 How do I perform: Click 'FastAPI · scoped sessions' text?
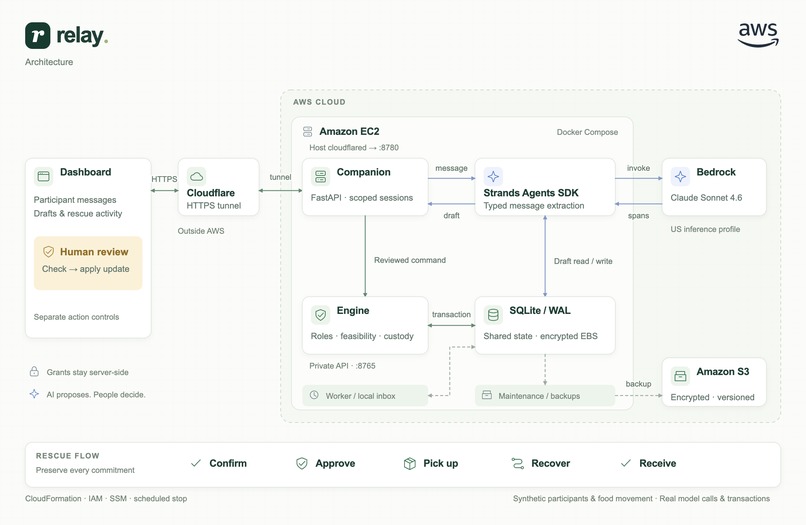click(362, 197)
